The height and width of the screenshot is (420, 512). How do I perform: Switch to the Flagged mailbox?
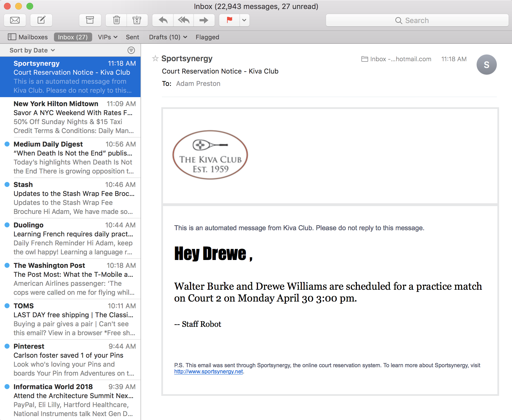[207, 37]
